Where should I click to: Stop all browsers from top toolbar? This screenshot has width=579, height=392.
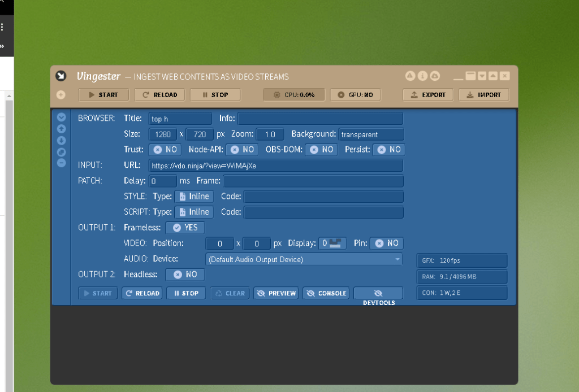(x=215, y=95)
